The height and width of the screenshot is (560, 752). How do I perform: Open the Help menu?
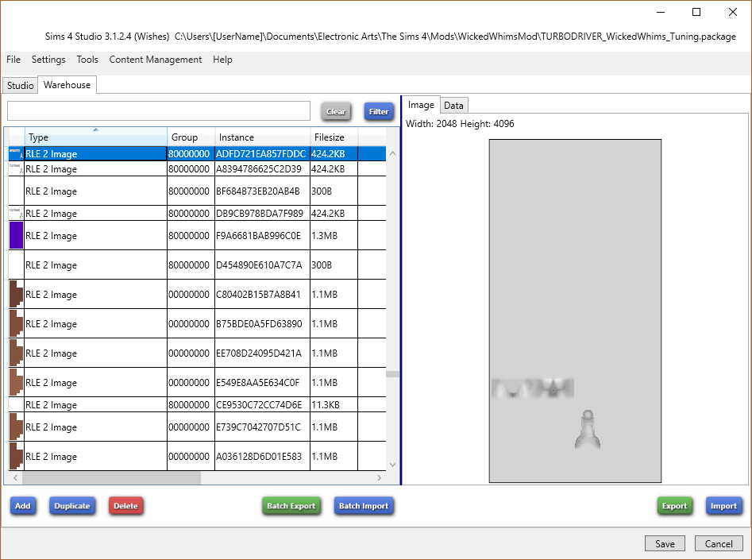click(x=222, y=60)
